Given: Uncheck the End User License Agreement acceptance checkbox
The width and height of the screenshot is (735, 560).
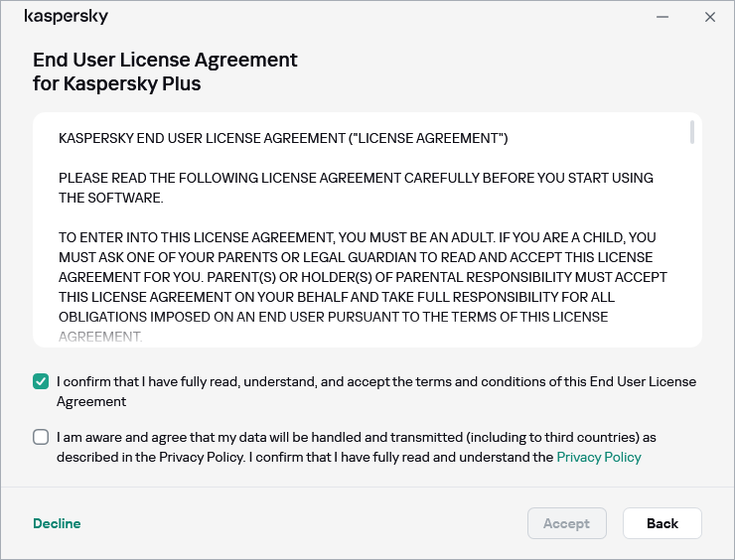Looking at the screenshot, I should click(41, 381).
